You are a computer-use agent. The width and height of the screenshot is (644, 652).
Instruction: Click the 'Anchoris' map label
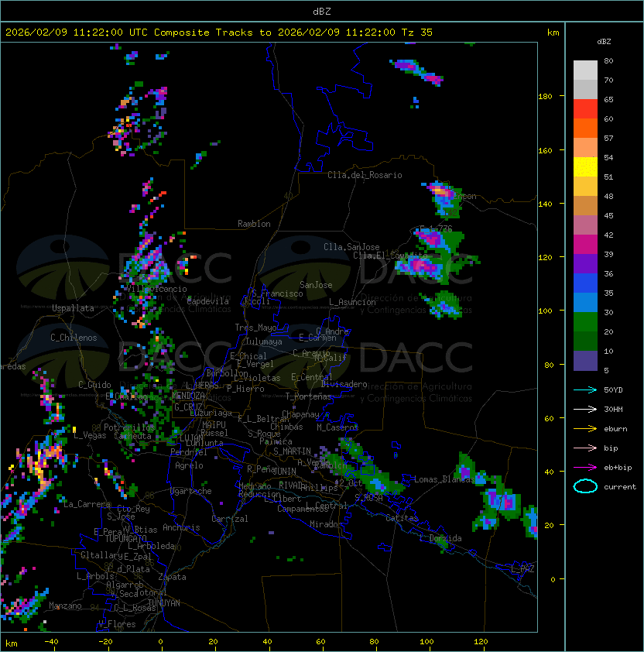(x=181, y=527)
